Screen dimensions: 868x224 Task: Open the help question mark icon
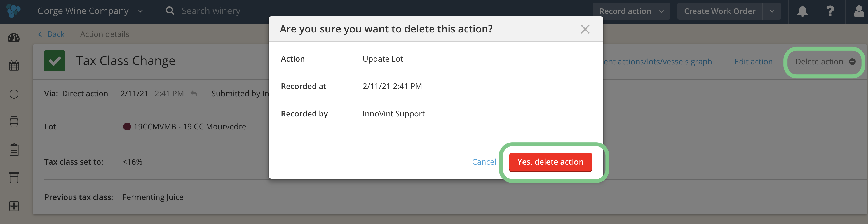point(830,11)
